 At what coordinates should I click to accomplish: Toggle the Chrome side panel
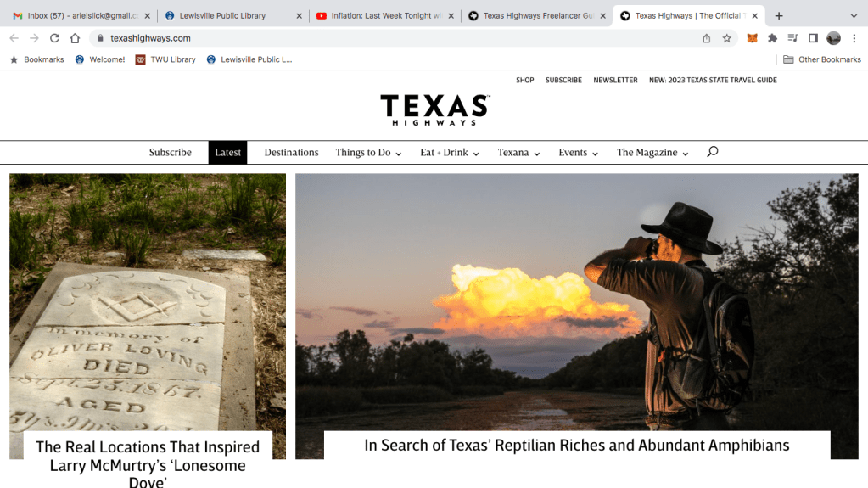[x=813, y=38]
